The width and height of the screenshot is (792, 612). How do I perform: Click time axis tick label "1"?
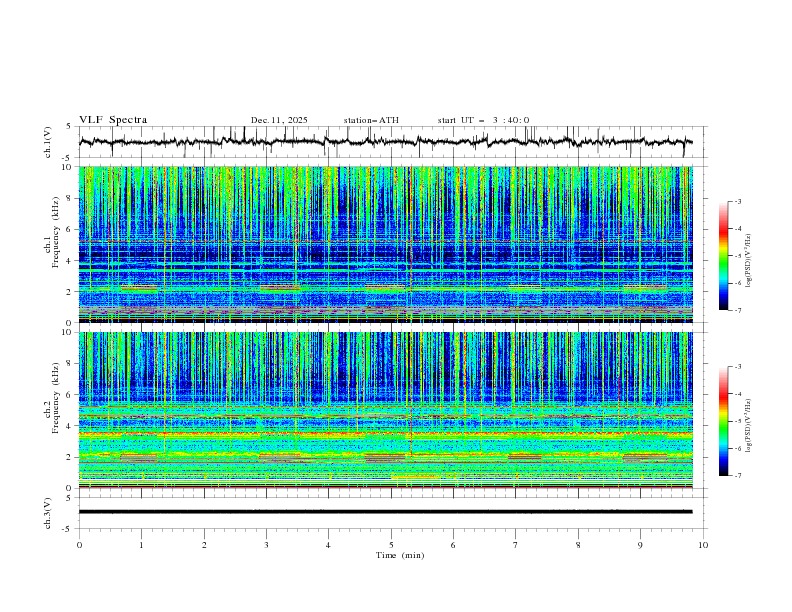coord(141,545)
